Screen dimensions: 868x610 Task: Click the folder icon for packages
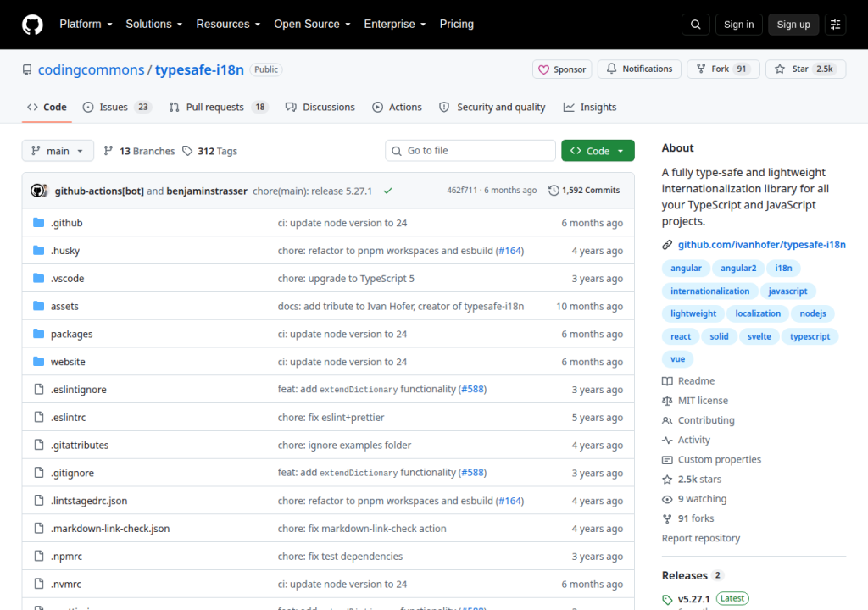tap(38, 334)
